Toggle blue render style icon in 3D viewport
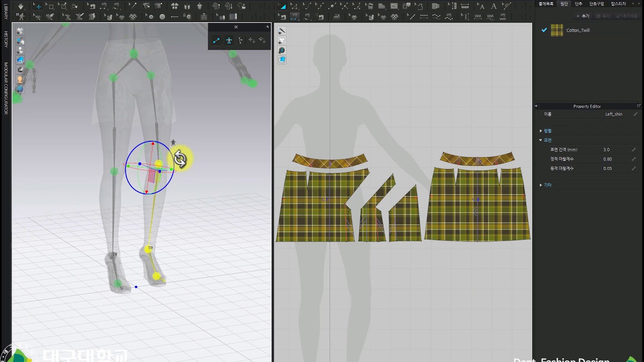 coord(20,60)
